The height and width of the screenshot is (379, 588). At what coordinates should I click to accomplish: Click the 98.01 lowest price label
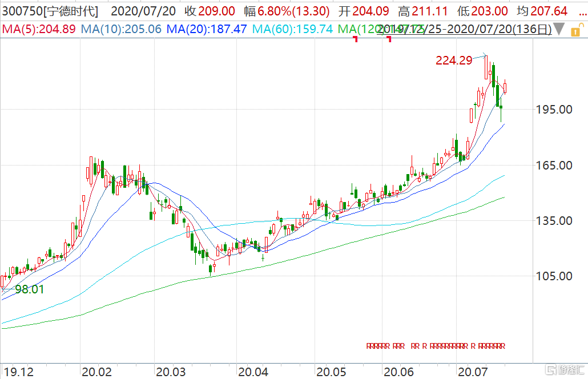tap(29, 289)
